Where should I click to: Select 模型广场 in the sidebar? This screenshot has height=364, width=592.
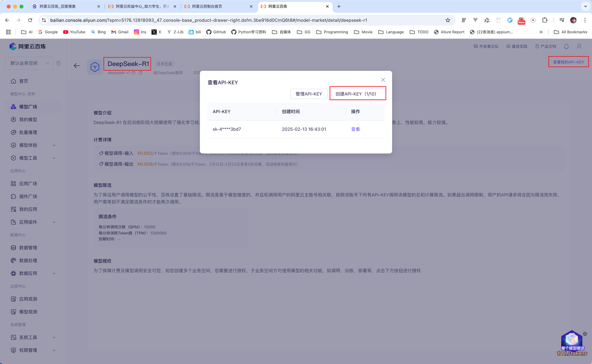33,107
